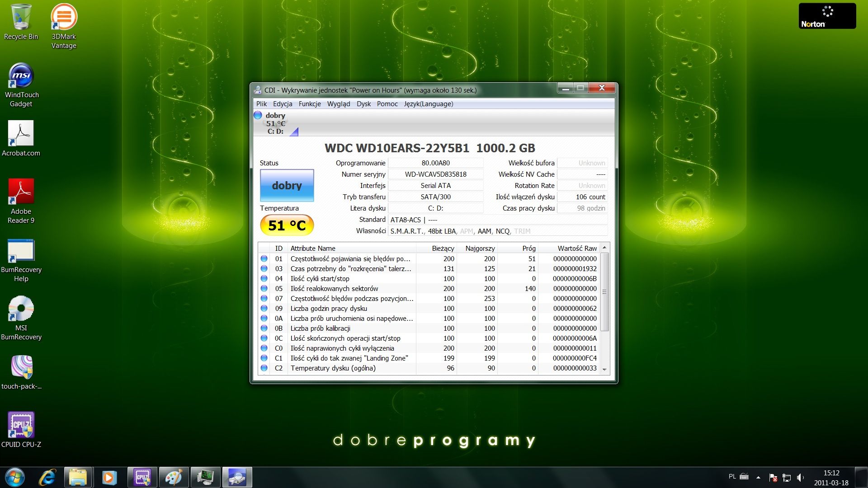Click the blue dobry health status button
This screenshot has width=868, height=488.
click(287, 185)
